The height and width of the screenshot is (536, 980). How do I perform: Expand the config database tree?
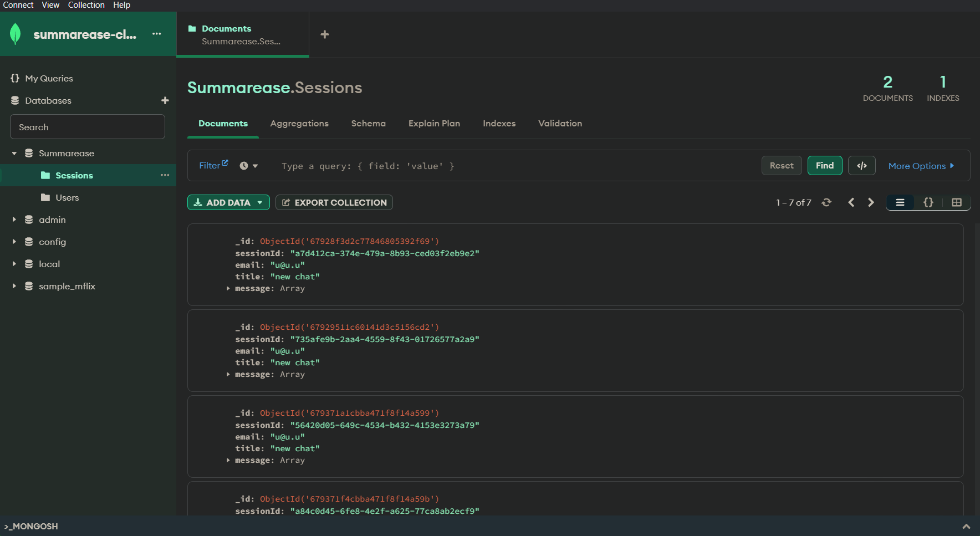click(14, 242)
